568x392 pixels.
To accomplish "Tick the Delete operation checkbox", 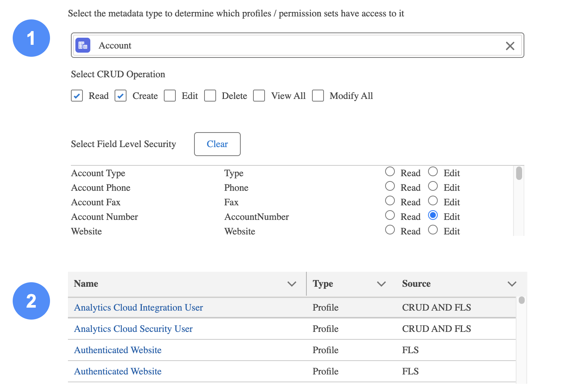I will point(210,96).
